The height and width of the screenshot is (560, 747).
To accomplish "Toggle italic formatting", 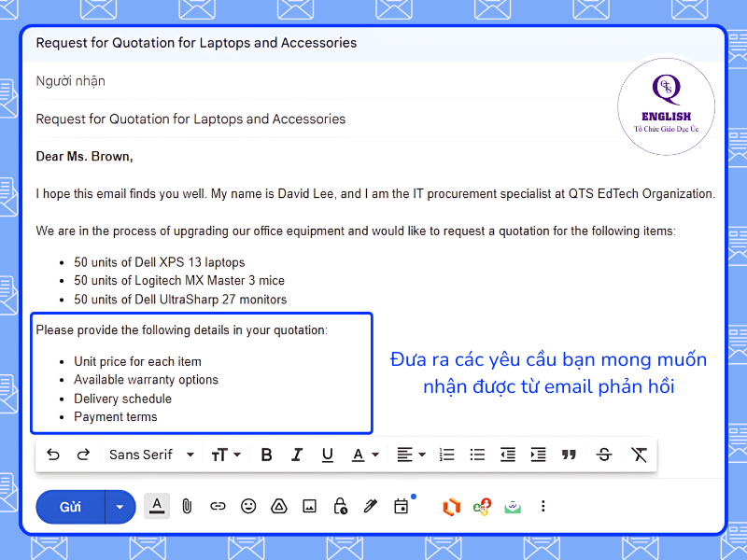I will click(297, 455).
